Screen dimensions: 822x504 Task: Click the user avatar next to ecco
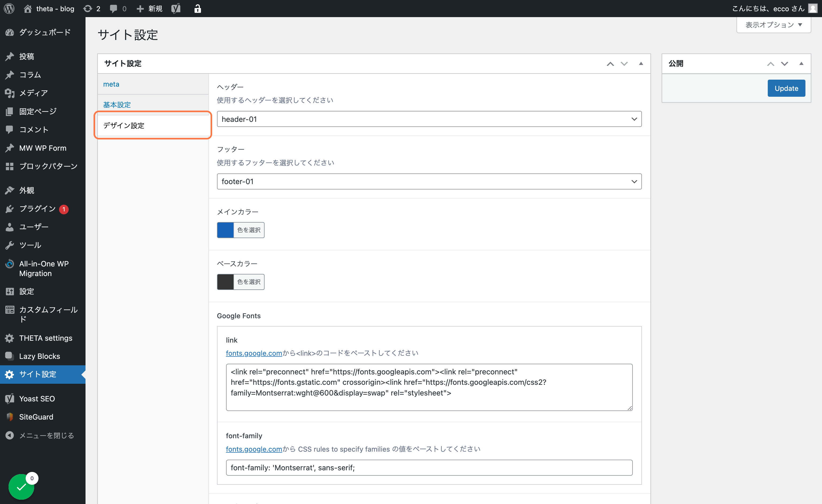813,9
